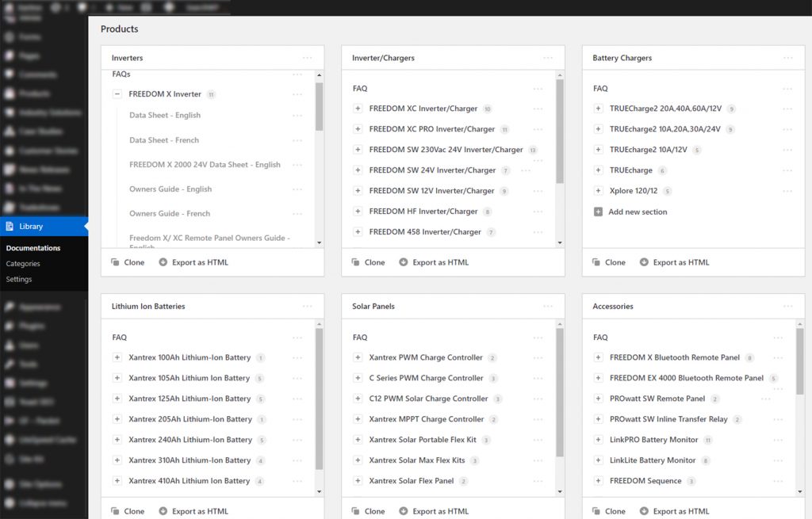Expand FREEDOM SW 24V Inverter/Charger article
Viewport: 812px width, 519px height.
tap(358, 170)
